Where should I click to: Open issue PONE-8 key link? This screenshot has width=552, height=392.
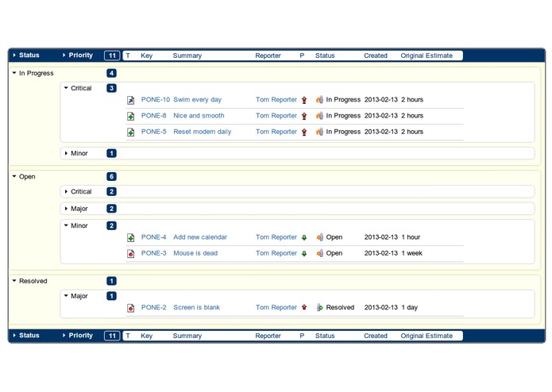[153, 116]
